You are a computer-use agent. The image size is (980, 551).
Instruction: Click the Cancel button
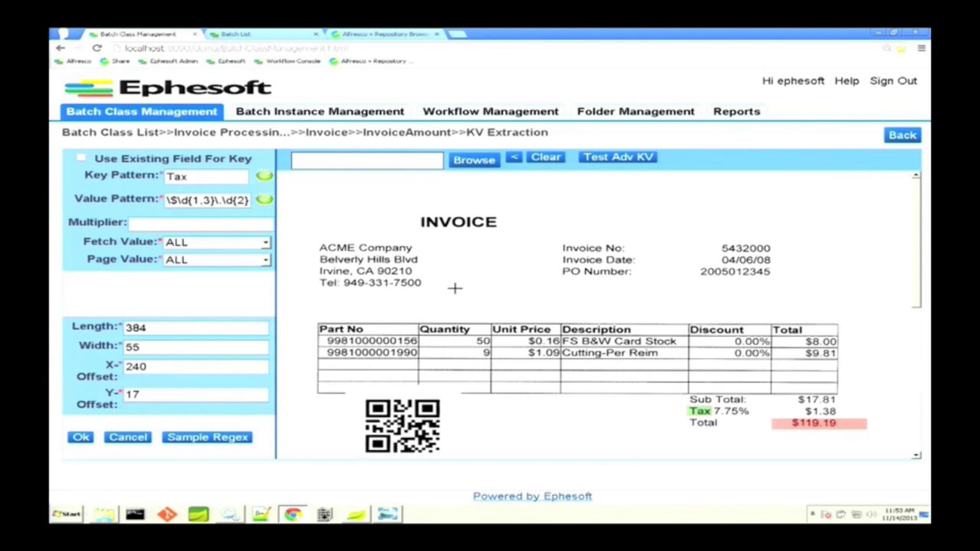128,438
